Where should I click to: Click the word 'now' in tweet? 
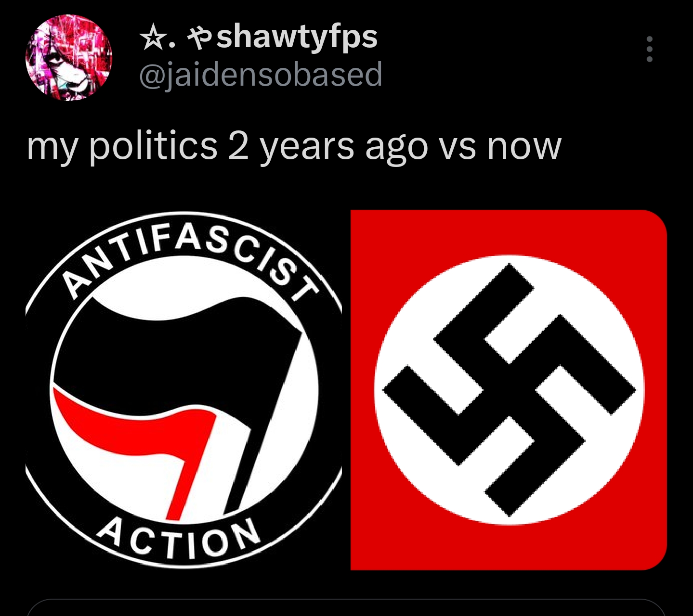tap(524, 146)
